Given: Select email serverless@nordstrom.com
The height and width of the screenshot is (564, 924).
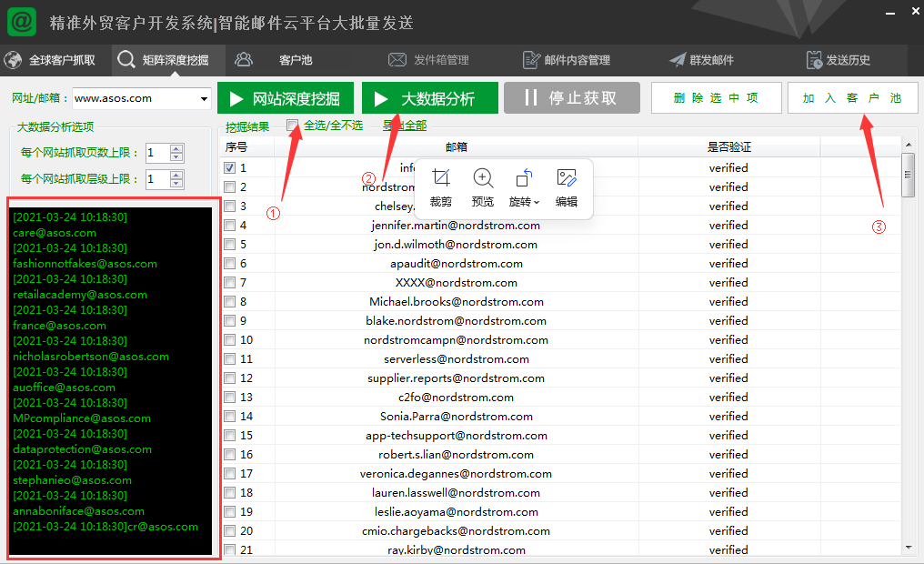Looking at the screenshot, I should pos(457,359).
